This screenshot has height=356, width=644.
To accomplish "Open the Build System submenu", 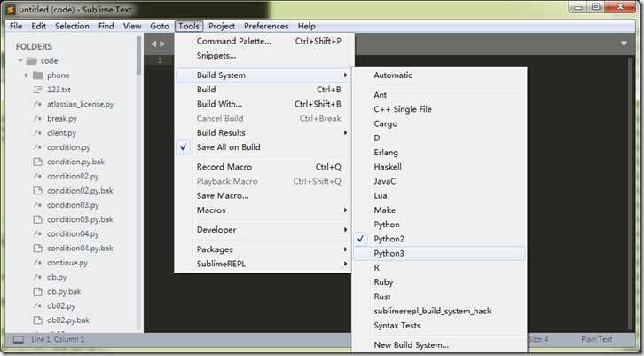I will (263, 75).
